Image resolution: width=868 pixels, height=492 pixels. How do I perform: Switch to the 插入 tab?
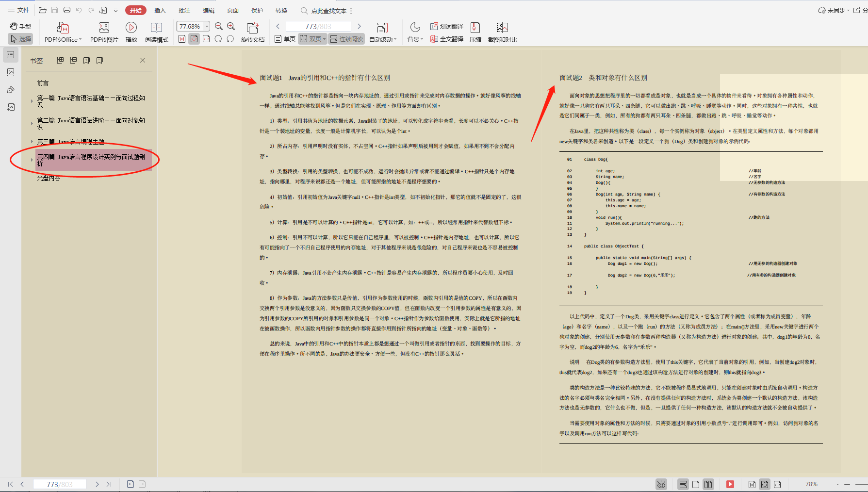(x=160, y=10)
